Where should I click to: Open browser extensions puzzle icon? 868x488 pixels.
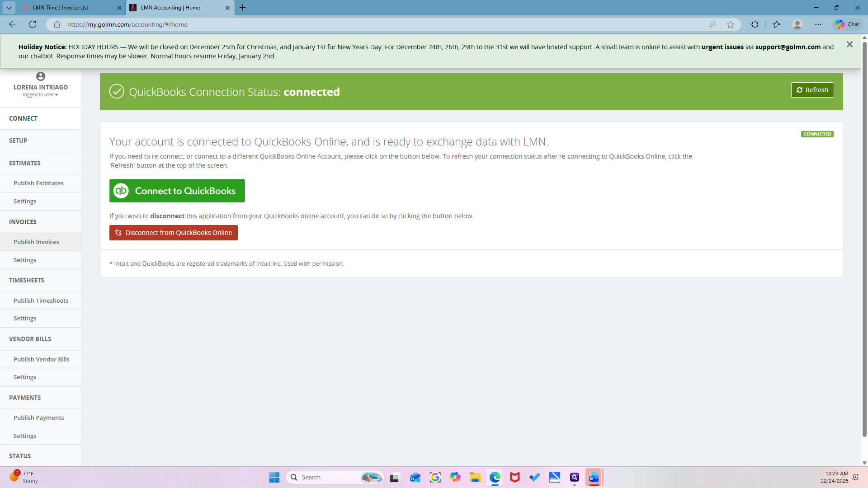pyautogui.click(x=755, y=24)
